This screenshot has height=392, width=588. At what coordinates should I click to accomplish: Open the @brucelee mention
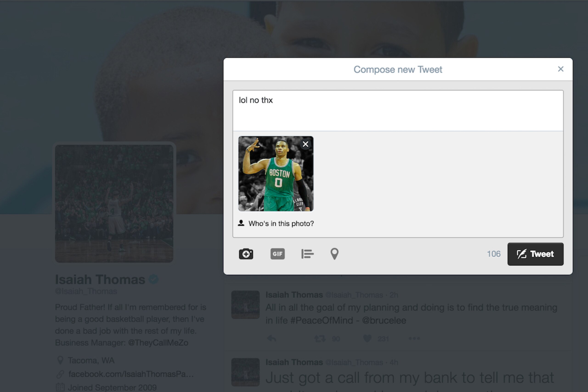click(x=384, y=320)
